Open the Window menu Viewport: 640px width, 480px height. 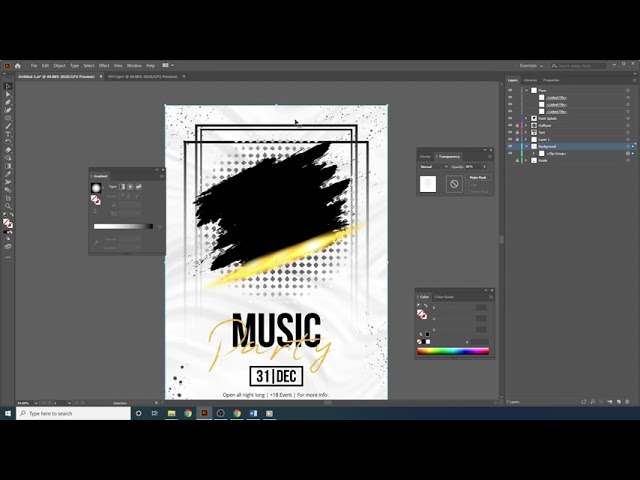[x=134, y=65]
